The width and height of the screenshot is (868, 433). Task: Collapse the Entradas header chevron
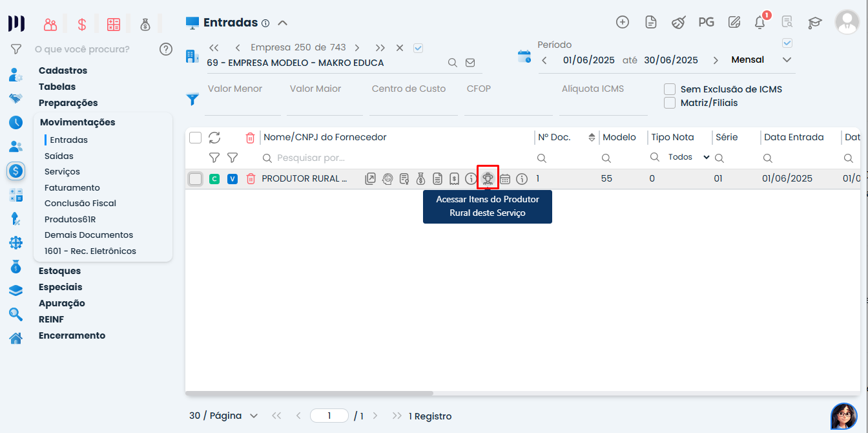[x=282, y=23]
